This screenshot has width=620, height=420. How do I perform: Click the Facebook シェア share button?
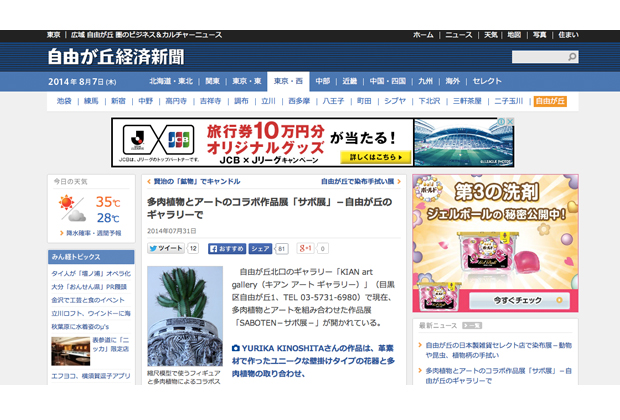pyautogui.click(x=261, y=248)
